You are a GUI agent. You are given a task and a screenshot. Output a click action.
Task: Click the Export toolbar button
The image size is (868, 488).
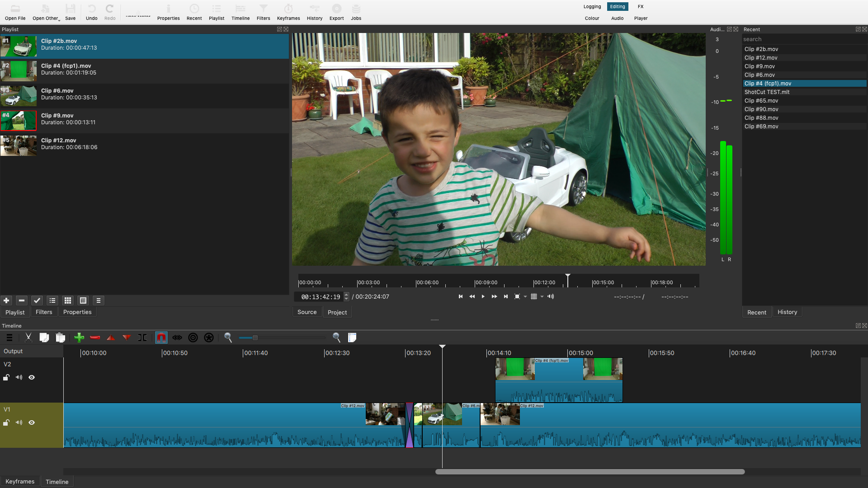[336, 12]
